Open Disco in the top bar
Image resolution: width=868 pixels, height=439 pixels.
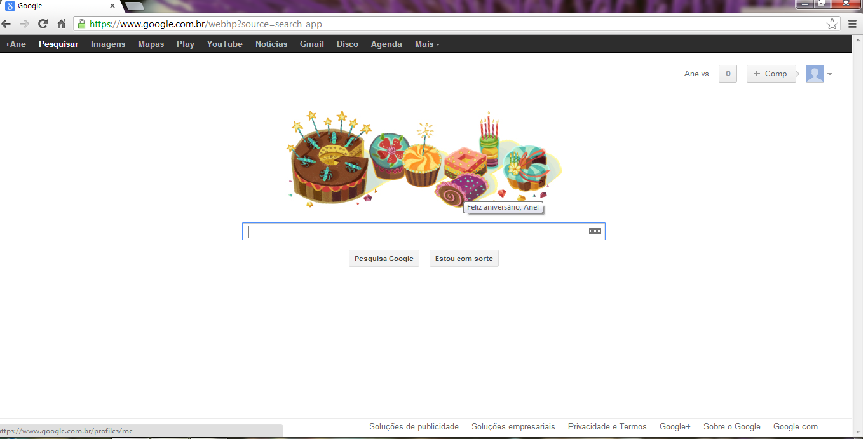coord(348,44)
